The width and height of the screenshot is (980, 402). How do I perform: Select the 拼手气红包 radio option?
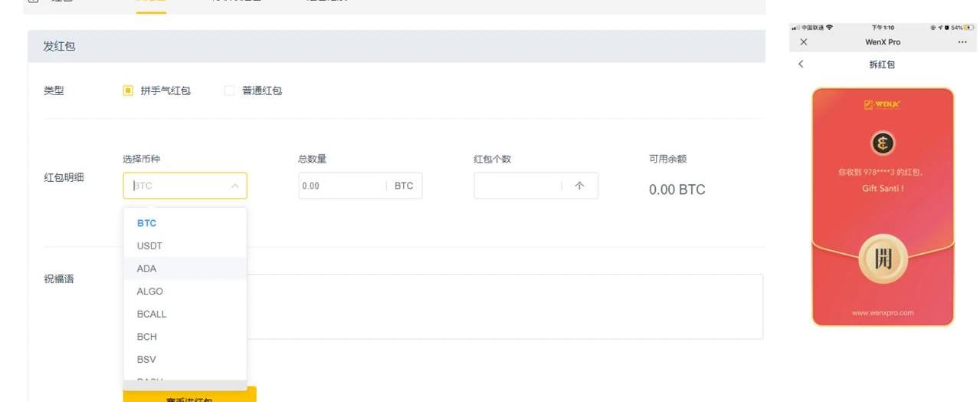tap(128, 91)
